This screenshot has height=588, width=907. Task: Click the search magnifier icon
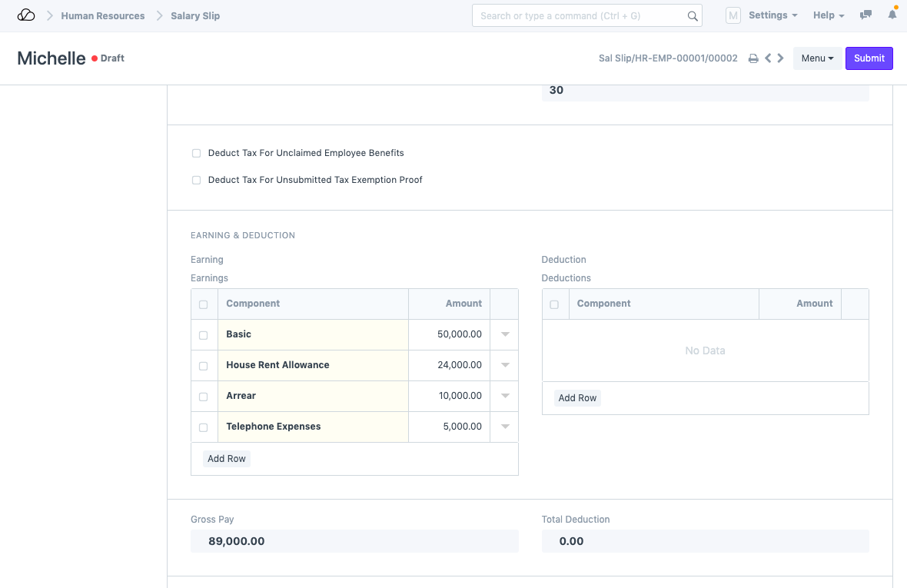point(692,16)
